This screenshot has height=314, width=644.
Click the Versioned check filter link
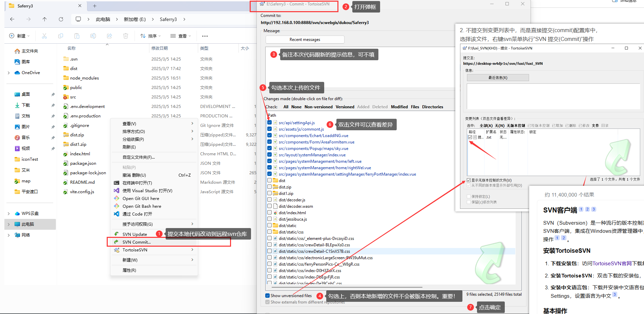click(x=345, y=107)
